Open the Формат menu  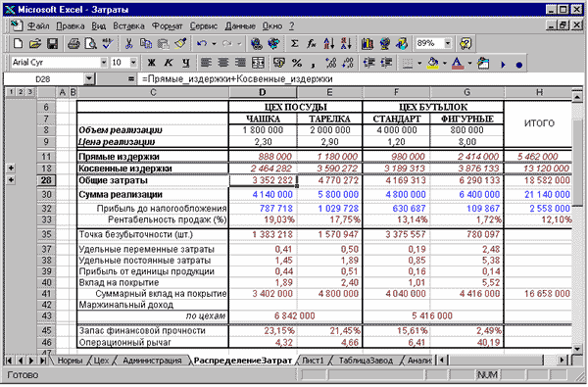click(167, 25)
